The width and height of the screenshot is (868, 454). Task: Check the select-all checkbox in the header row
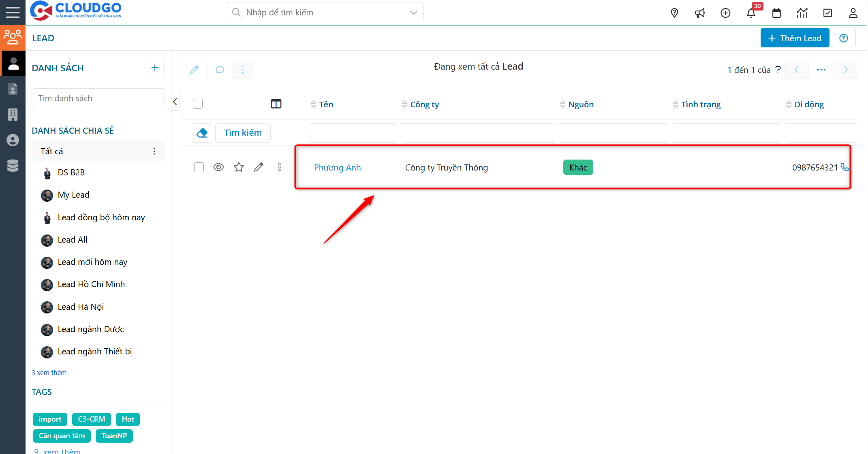(198, 103)
